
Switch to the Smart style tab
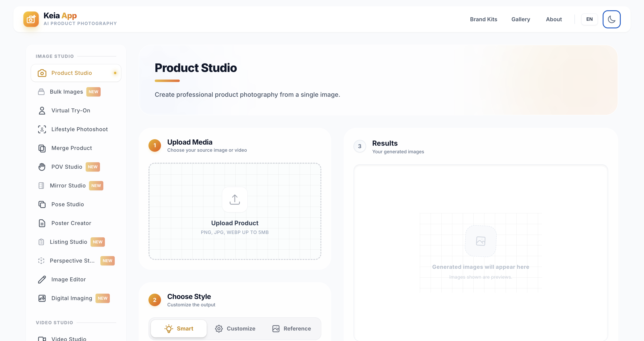coord(179,328)
